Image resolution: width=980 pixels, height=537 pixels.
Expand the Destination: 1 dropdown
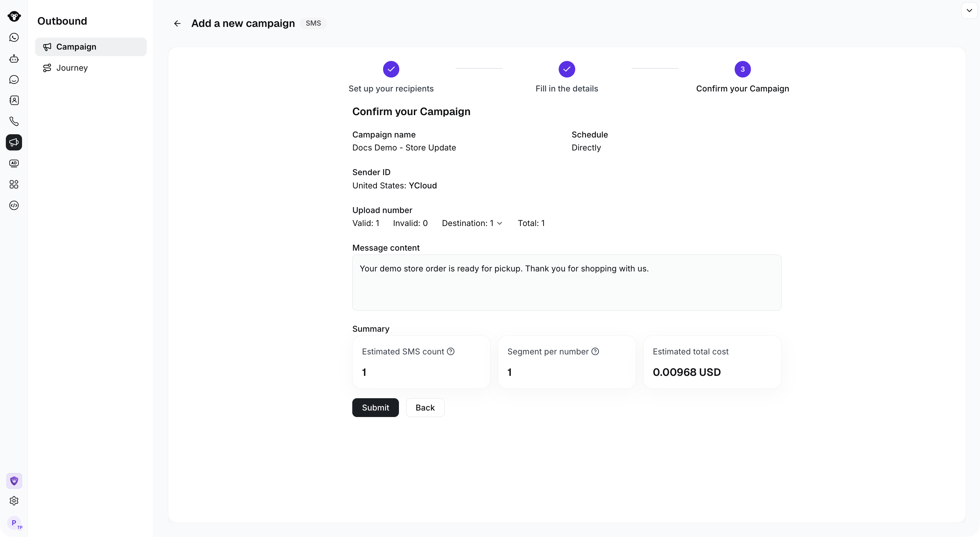(x=472, y=223)
